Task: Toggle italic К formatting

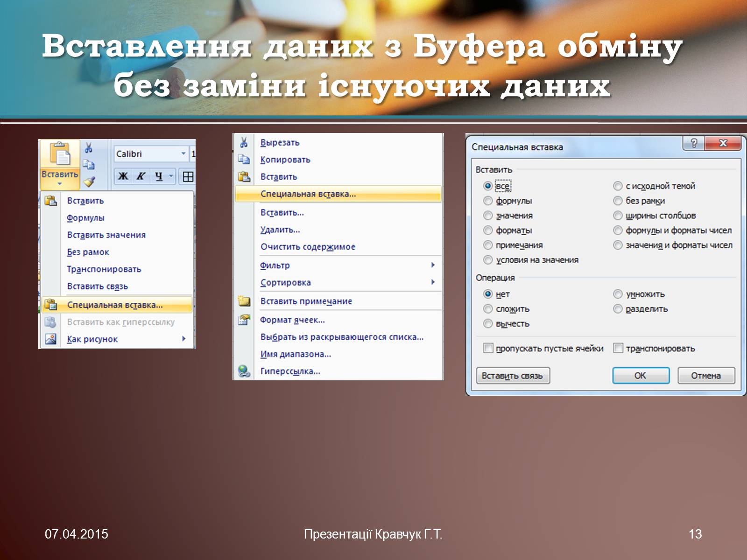Action: coord(141,176)
